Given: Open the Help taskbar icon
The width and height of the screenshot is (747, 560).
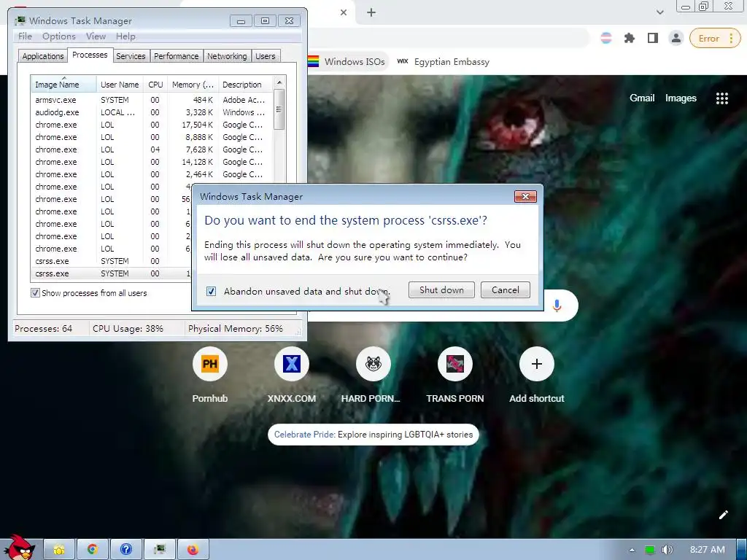Looking at the screenshot, I should coord(125,550).
